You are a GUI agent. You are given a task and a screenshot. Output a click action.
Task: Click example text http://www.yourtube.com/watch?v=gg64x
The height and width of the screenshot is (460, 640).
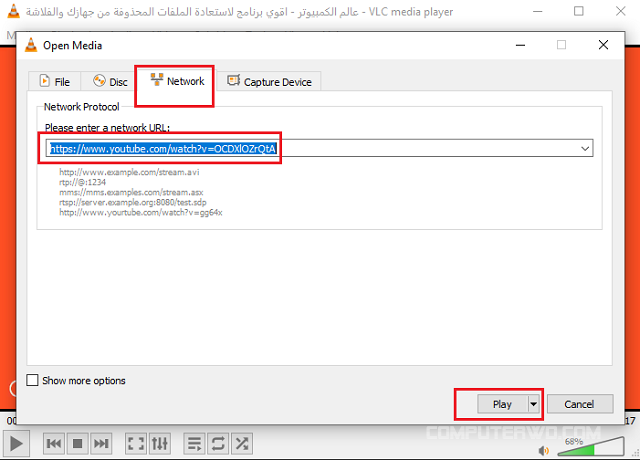[x=141, y=212]
